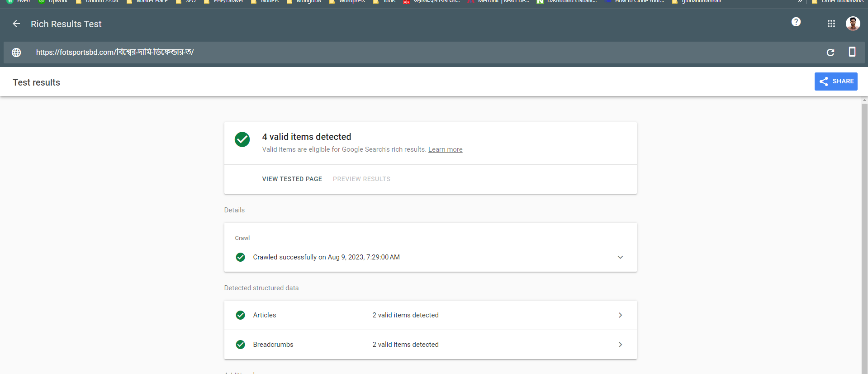
Task: Click the Breadcrumbs green check icon
Action: [241, 345]
